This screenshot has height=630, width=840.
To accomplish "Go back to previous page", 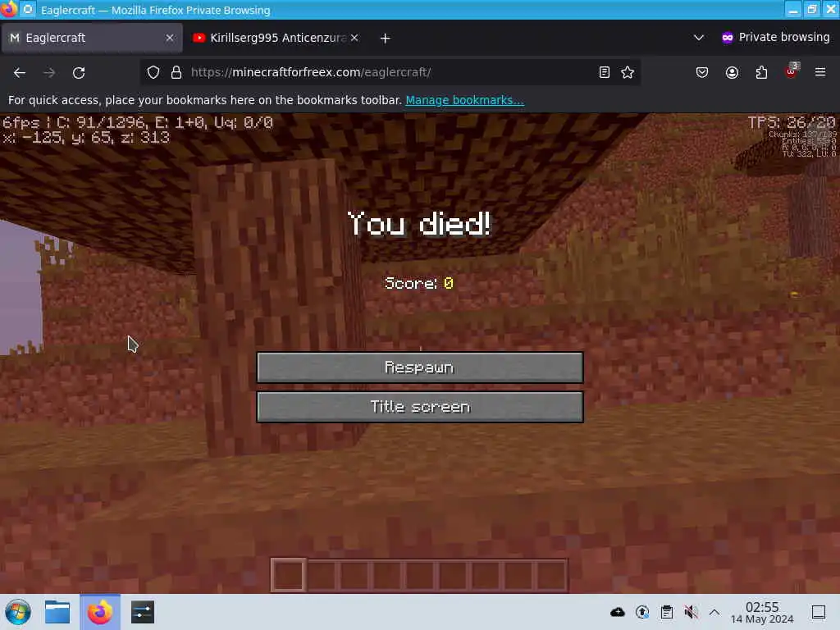I will point(20,72).
